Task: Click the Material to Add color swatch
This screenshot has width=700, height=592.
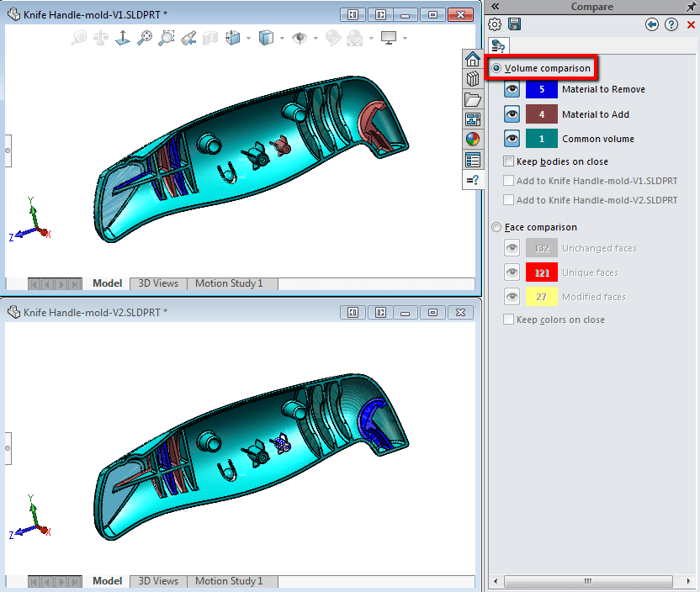Action: click(542, 114)
